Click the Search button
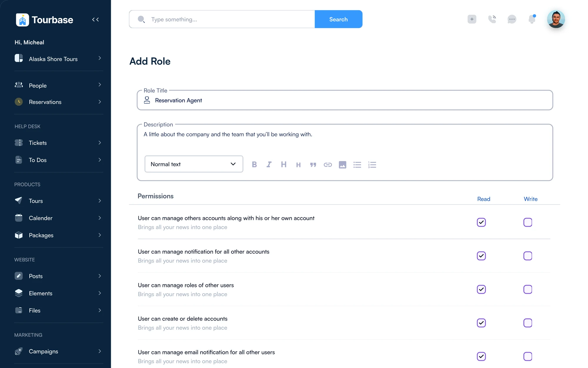Viewport: 588px width, 368px height. [x=338, y=19]
